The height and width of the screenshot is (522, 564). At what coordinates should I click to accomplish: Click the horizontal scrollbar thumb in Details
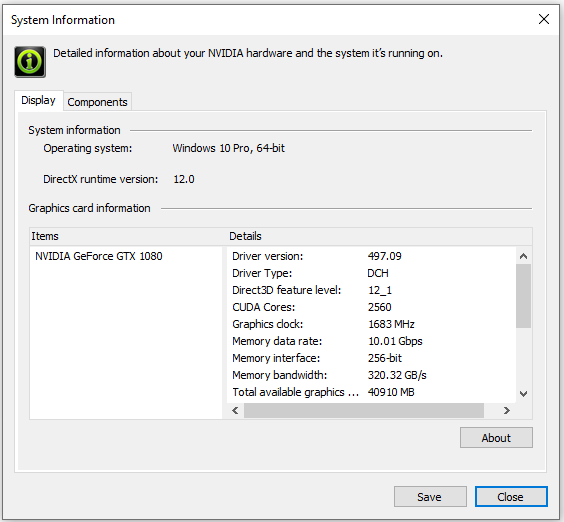[x=364, y=410]
